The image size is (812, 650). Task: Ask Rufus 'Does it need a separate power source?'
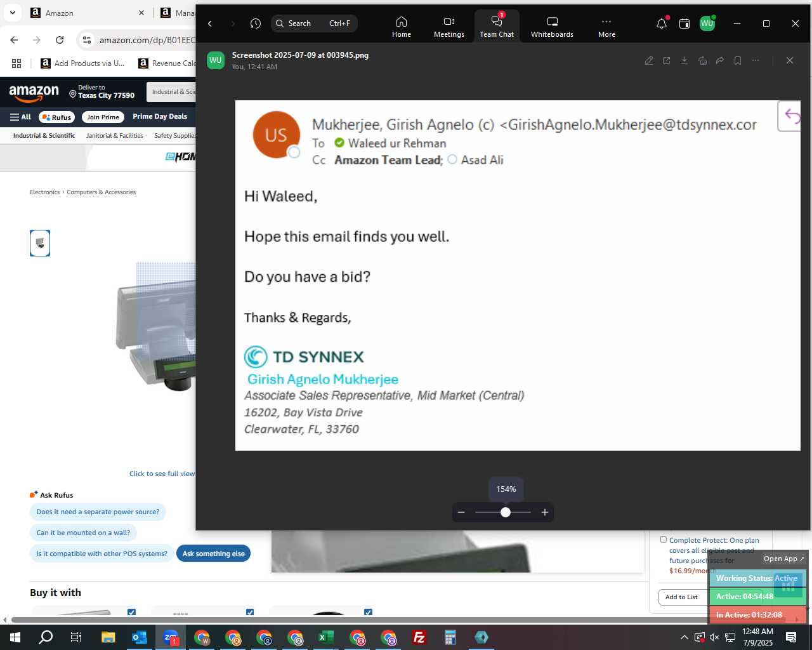pos(98,512)
